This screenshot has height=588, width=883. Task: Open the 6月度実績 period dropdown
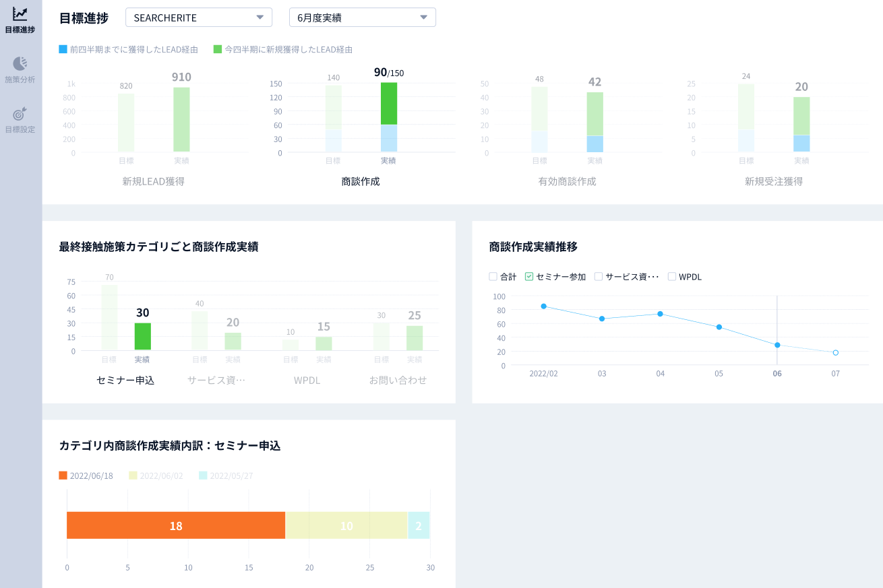(x=363, y=18)
